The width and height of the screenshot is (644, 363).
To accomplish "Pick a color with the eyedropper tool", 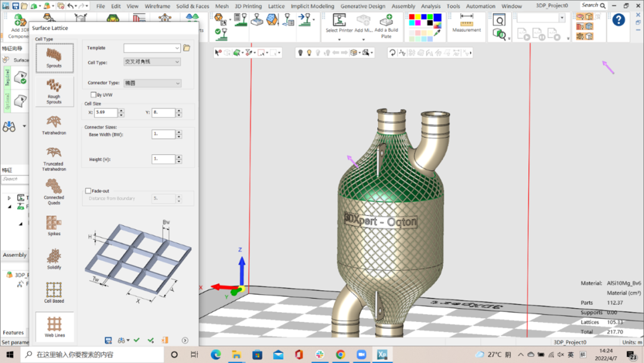I will [437, 34].
